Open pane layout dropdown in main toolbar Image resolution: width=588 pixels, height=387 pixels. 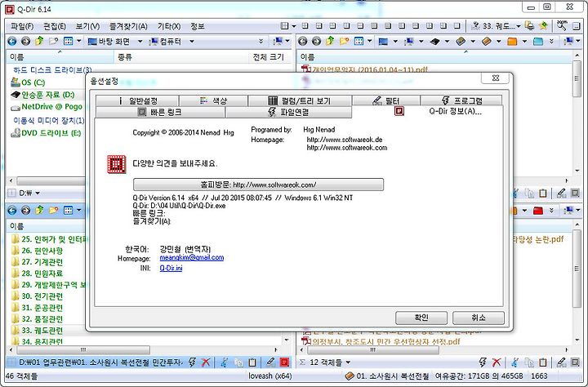tap(294, 26)
